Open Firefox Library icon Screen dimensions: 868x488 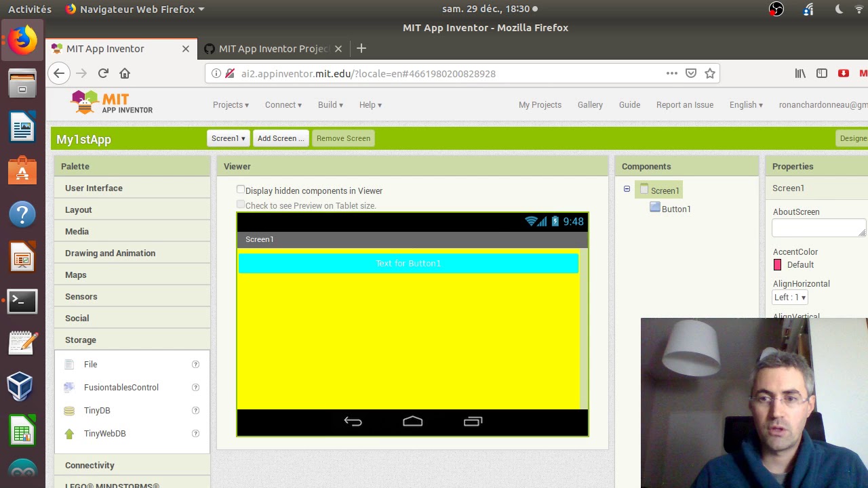coord(801,73)
